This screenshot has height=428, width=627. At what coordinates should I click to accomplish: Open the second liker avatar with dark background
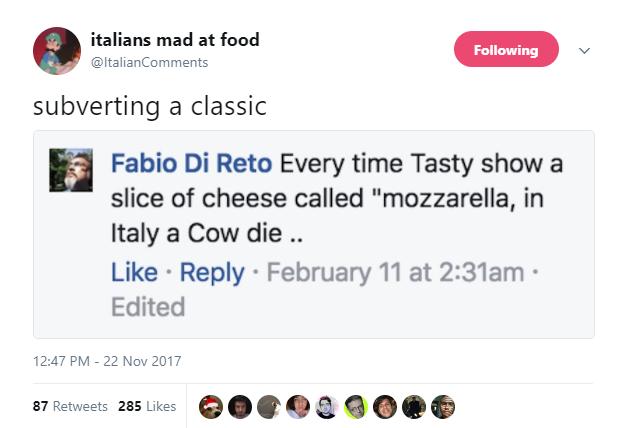click(240, 406)
